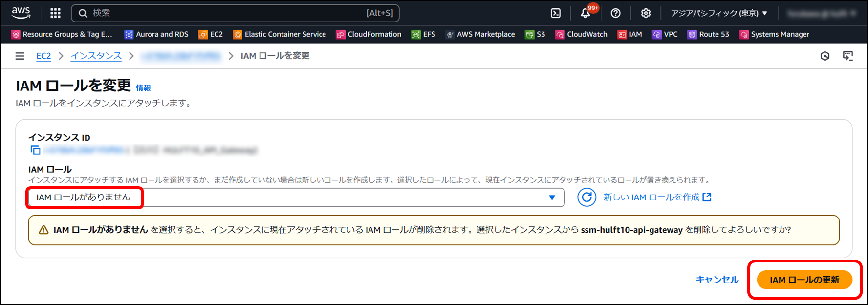Open the blurred account menu
Screen dimensions: 868x305
(821, 13)
